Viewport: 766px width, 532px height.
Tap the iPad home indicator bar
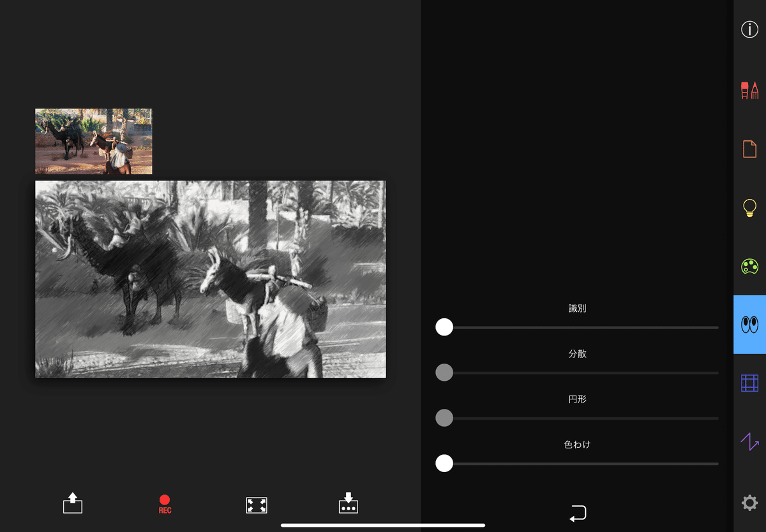click(x=383, y=526)
